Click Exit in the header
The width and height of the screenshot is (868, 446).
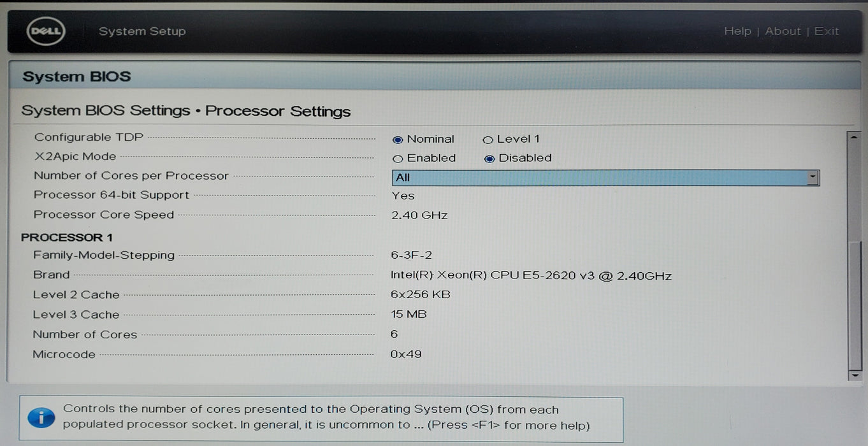pyautogui.click(x=827, y=31)
